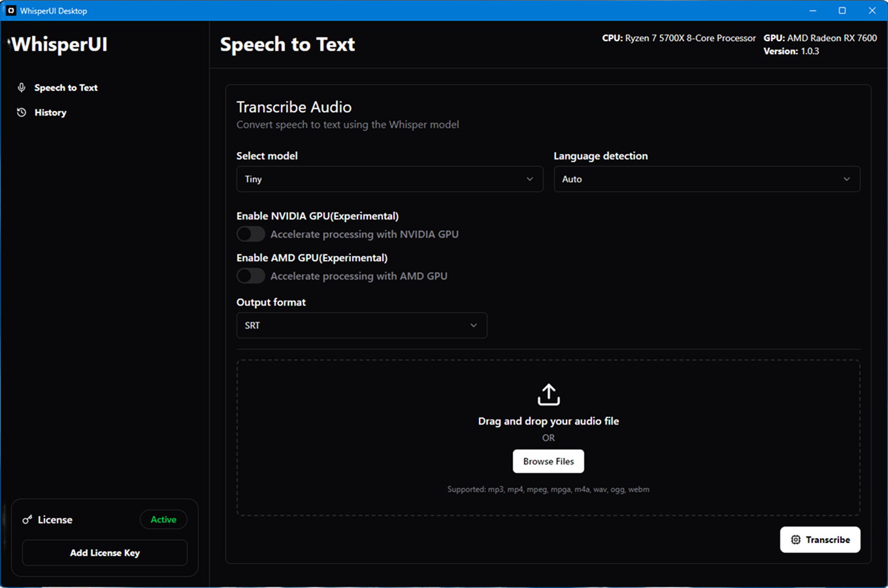Click the Browse Files button
888x588 pixels.
(548, 461)
